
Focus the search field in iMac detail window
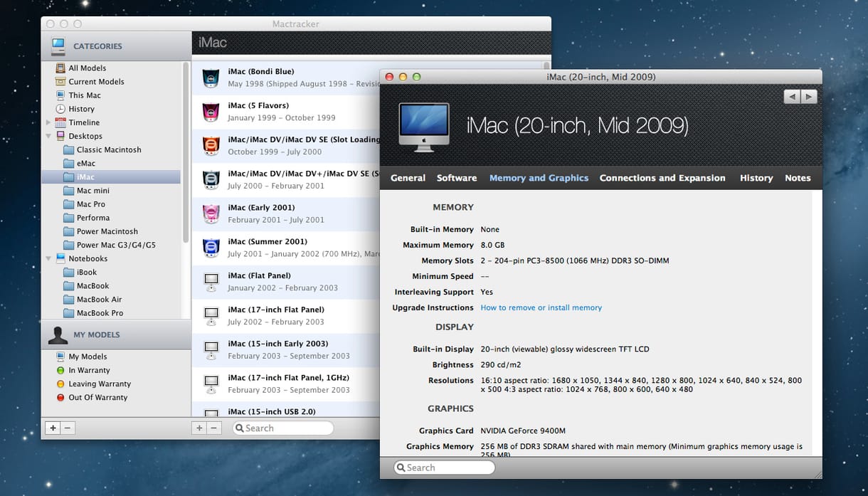click(x=445, y=468)
